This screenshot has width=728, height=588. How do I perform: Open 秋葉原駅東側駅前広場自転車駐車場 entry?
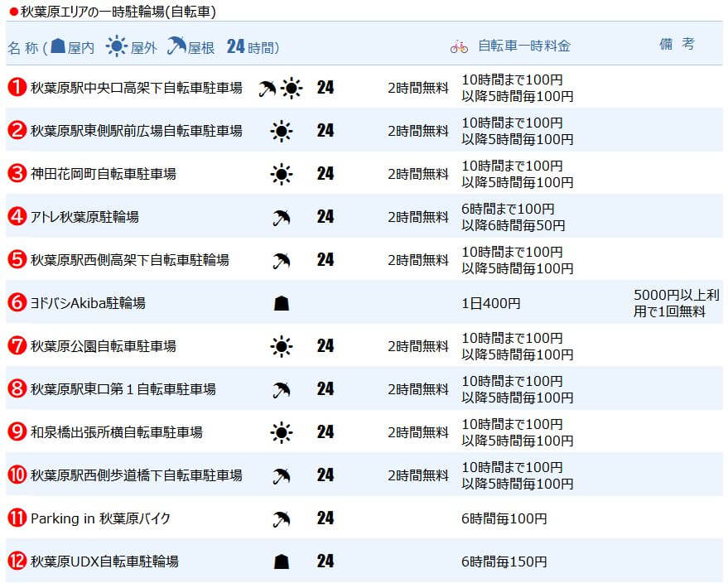136,131
